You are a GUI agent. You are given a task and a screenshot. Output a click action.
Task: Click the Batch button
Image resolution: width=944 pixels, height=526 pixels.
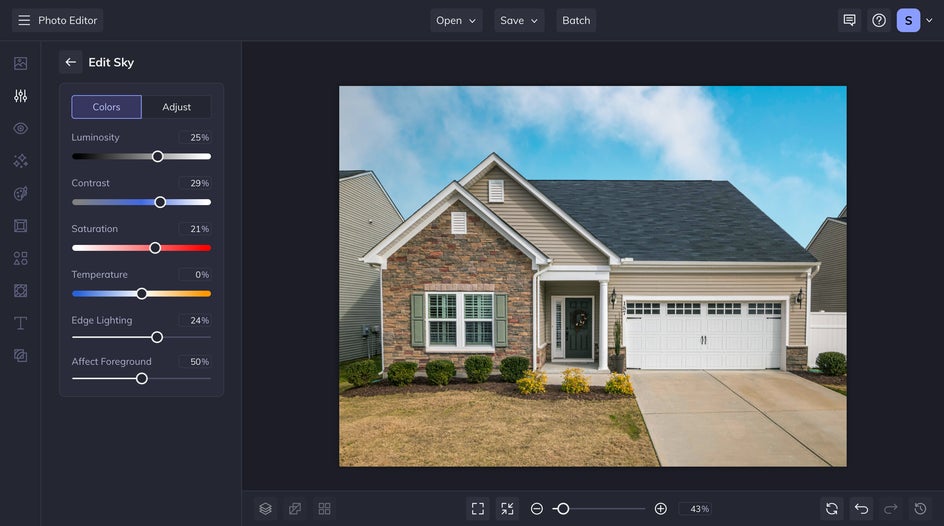(576, 20)
